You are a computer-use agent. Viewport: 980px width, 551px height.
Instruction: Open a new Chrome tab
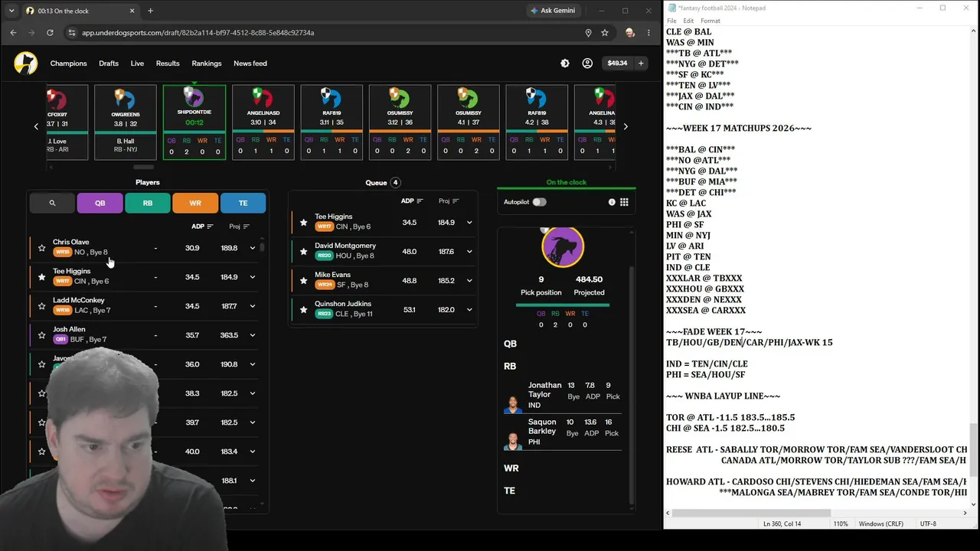click(150, 11)
